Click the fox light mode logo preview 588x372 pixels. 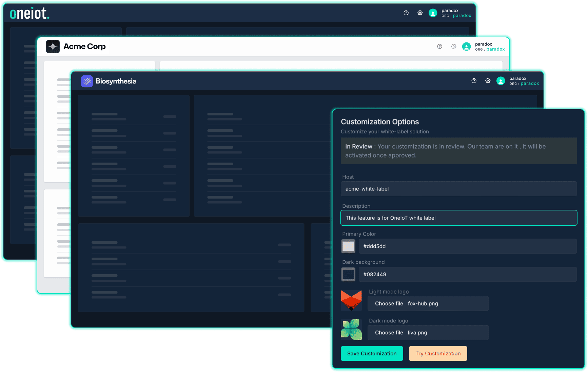tap(351, 300)
